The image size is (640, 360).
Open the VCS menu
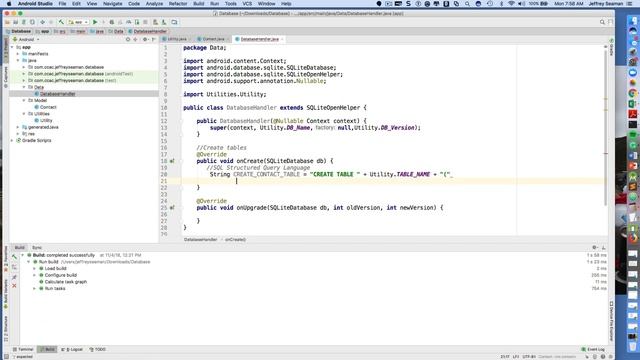(x=247, y=4)
